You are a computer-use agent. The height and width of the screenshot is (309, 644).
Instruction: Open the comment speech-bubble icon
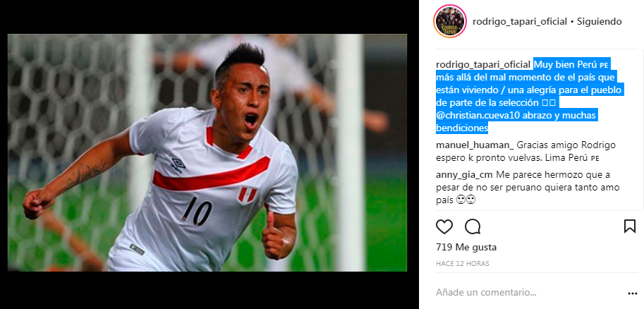473,226
